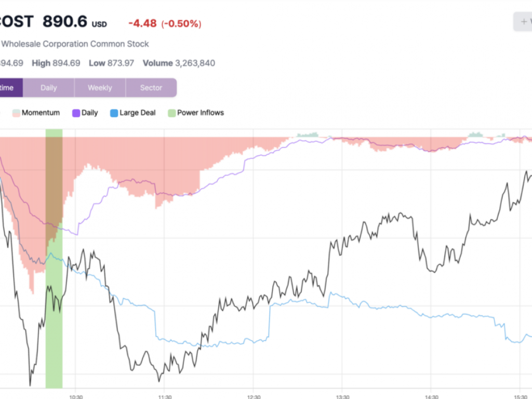Click the green Power Inflows legend swatch
Image resolution: width=532 pixels, height=399 pixels.
tap(172, 113)
